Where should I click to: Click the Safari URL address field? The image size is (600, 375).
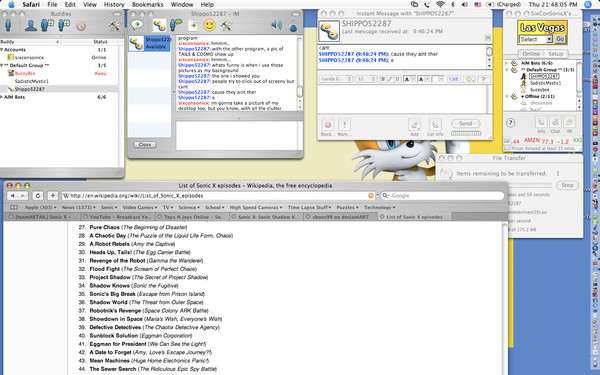pyautogui.click(x=218, y=196)
